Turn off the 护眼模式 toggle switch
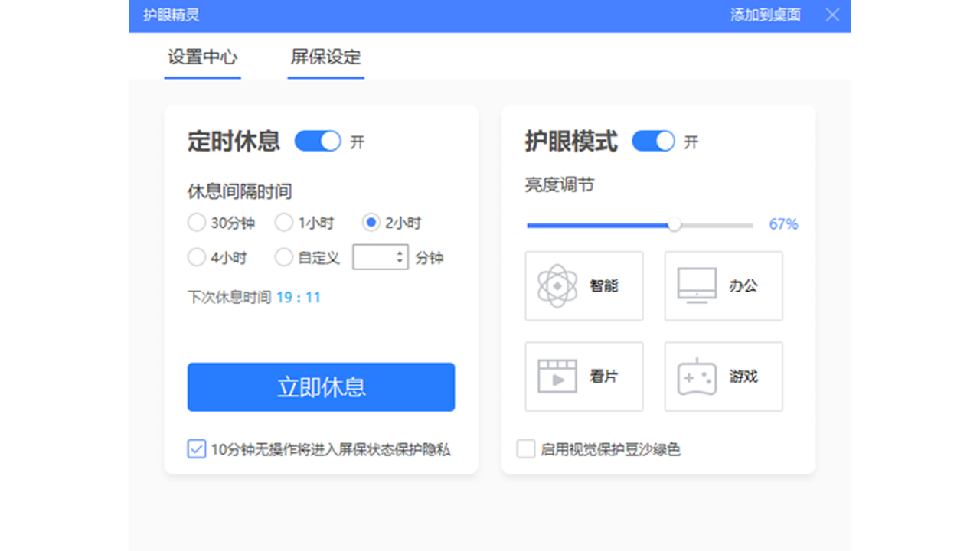The width and height of the screenshot is (980, 551). pos(653,142)
